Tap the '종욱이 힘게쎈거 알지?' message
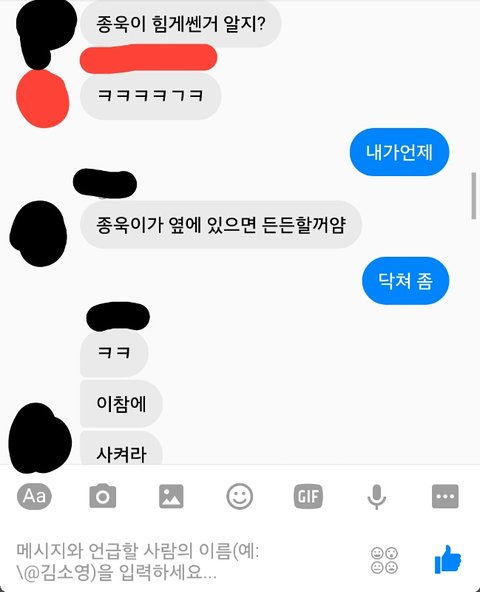Screen dimensions: 480x592 (x=181, y=23)
